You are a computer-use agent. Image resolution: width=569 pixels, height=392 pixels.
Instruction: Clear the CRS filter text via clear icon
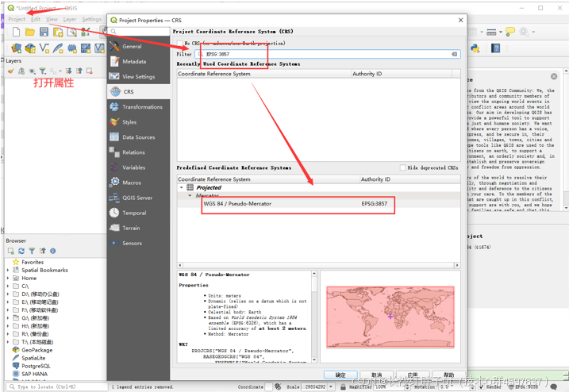[x=455, y=54]
